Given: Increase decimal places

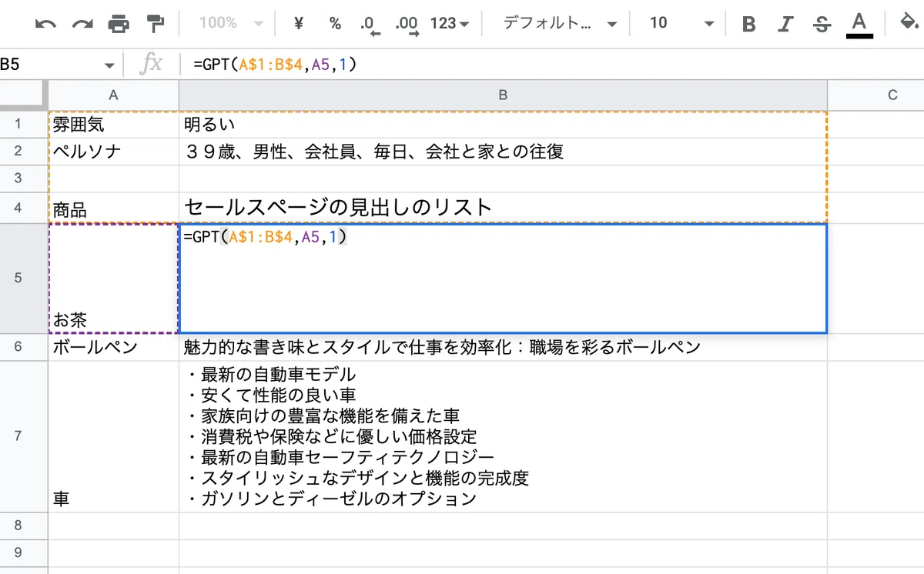Looking at the screenshot, I should point(407,24).
